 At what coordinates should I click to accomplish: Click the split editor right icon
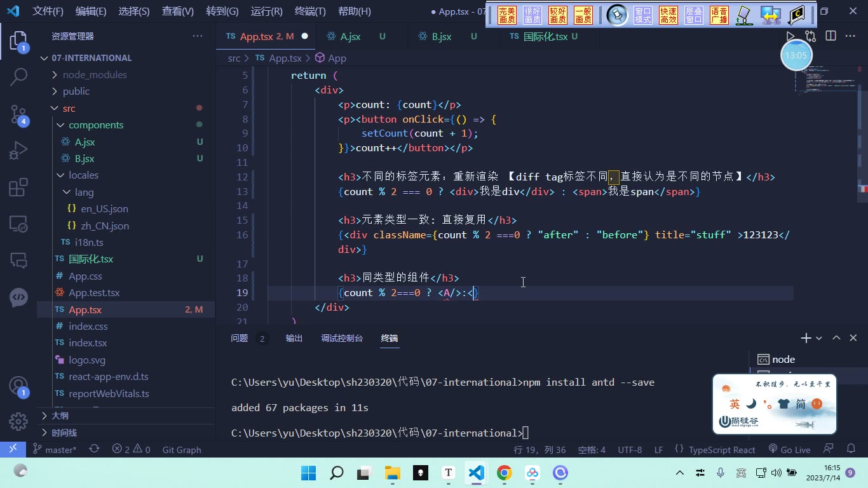[x=831, y=36]
